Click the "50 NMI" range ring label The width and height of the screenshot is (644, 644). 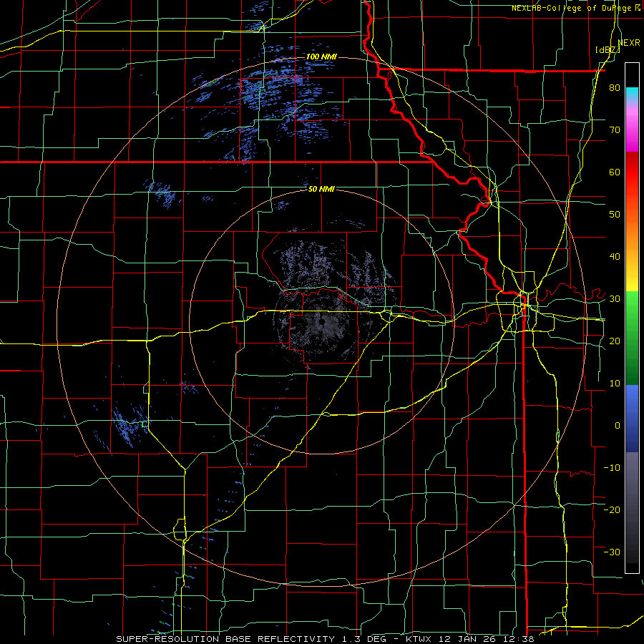(321, 189)
